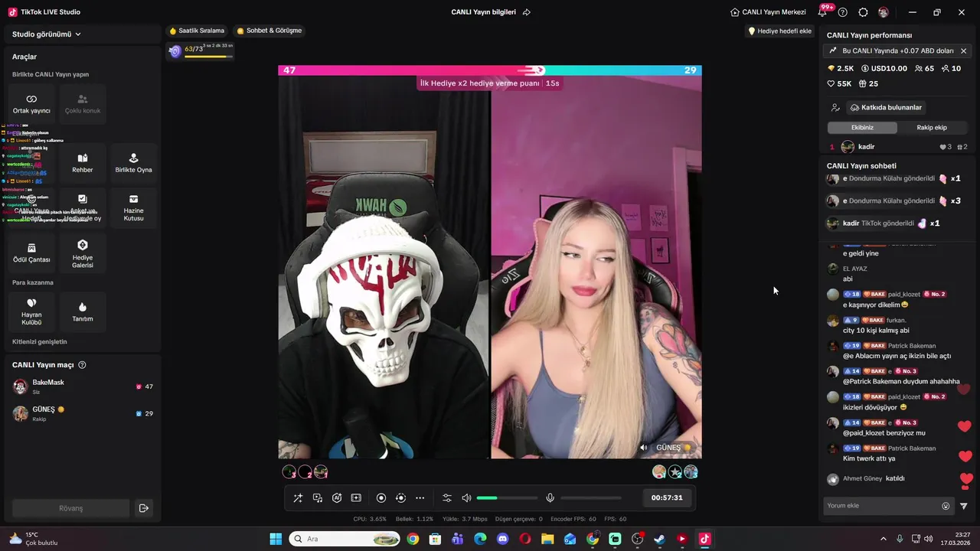
Task: Dismiss the +0.07 ABD doları notification
Action: (963, 51)
